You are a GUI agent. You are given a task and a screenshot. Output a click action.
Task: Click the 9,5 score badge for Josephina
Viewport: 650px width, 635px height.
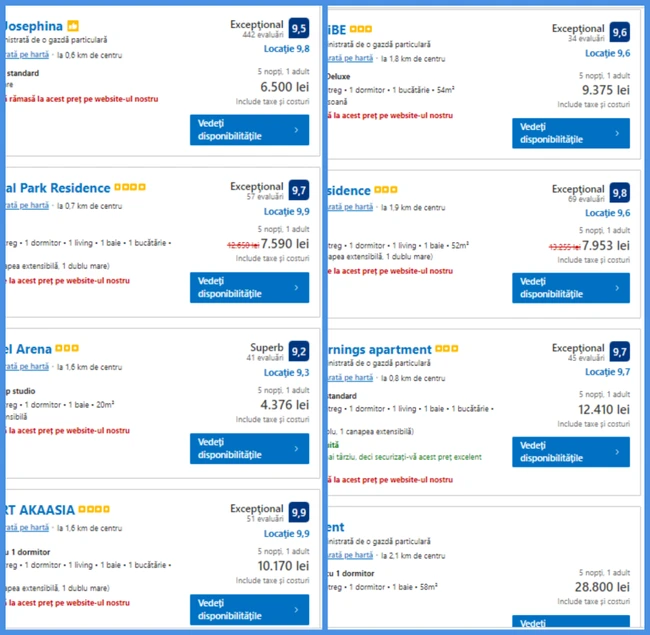coord(299,28)
